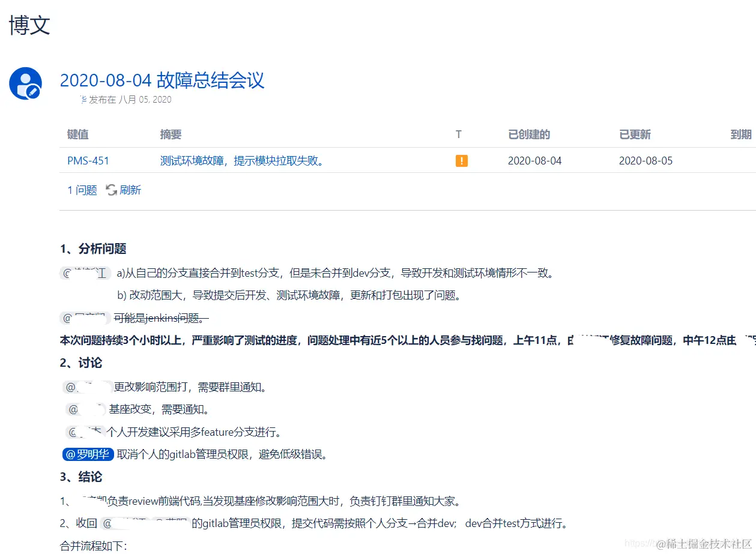Sort by the 摘要 column header
Viewport: 756px width, 554px height.
[171, 134]
